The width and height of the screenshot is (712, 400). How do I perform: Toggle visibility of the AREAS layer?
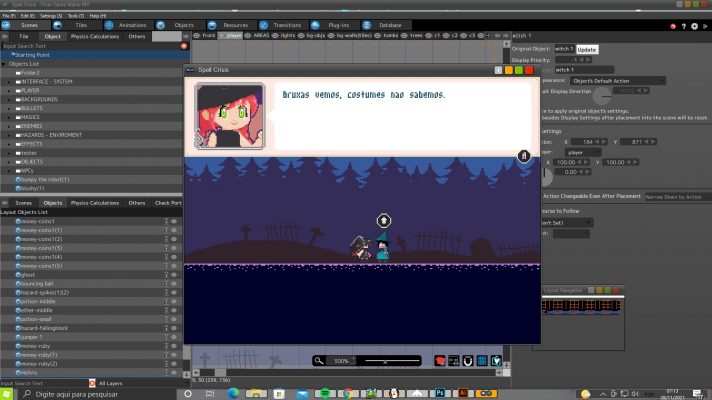(x=248, y=35)
